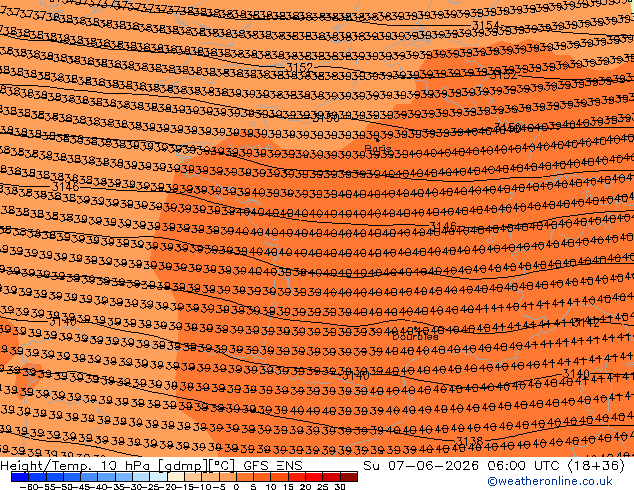Click the (18+36) forecast run offset

(596, 465)
